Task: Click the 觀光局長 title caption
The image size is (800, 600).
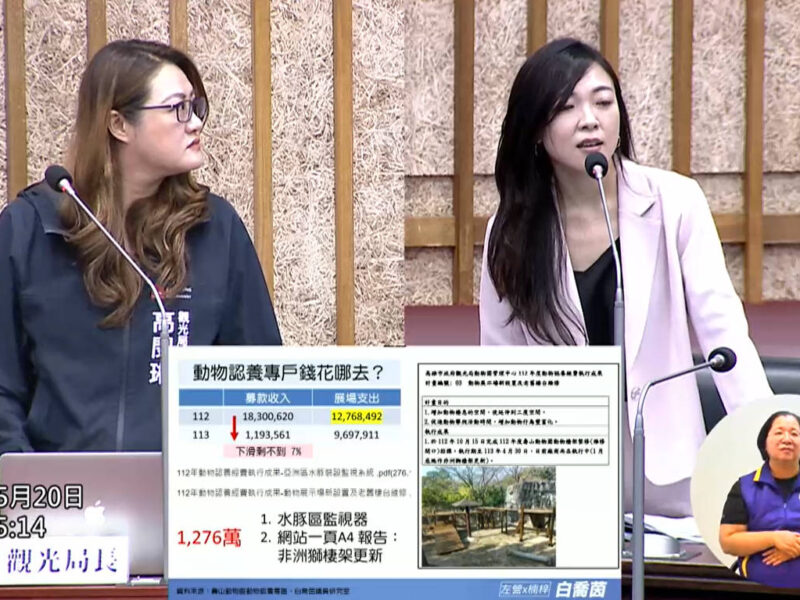Action: [62, 560]
